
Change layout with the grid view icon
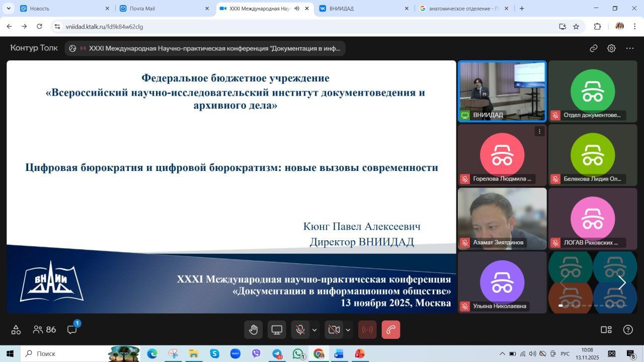coord(606,330)
